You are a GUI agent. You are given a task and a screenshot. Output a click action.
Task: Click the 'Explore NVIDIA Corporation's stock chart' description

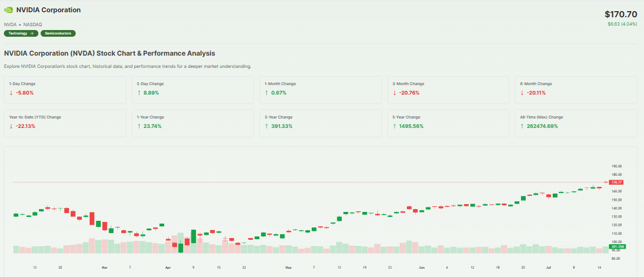click(127, 66)
